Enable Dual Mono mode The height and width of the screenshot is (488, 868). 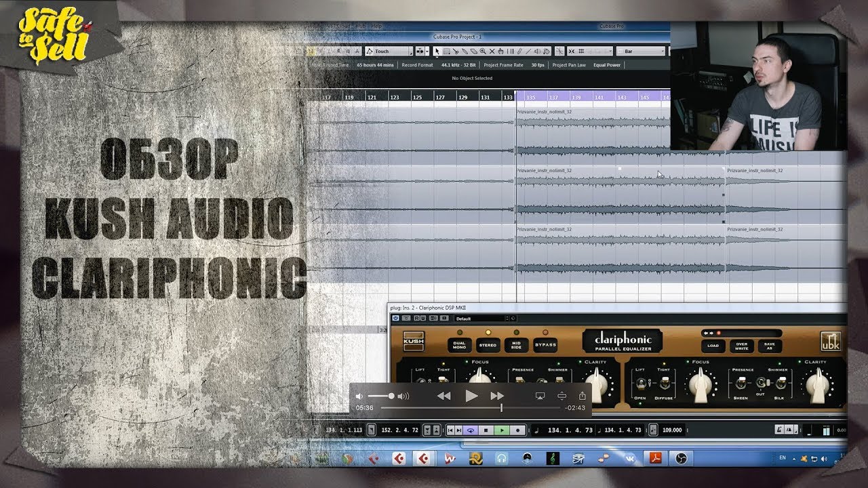click(460, 345)
